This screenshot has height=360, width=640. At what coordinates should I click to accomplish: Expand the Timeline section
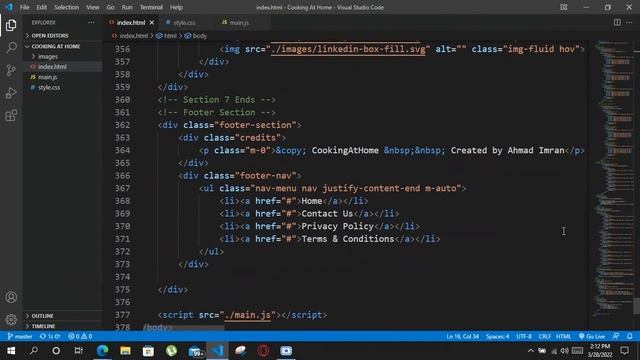43,326
